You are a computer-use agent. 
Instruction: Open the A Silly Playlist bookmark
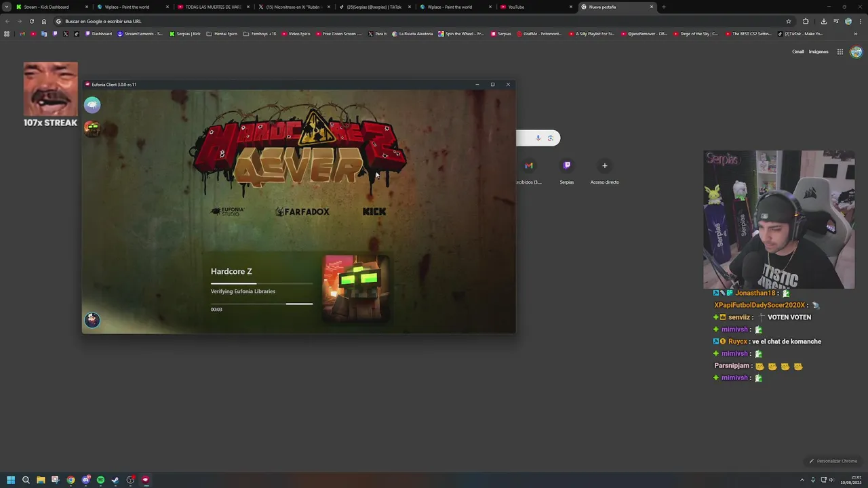pyautogui.click(x=592, y=34)
